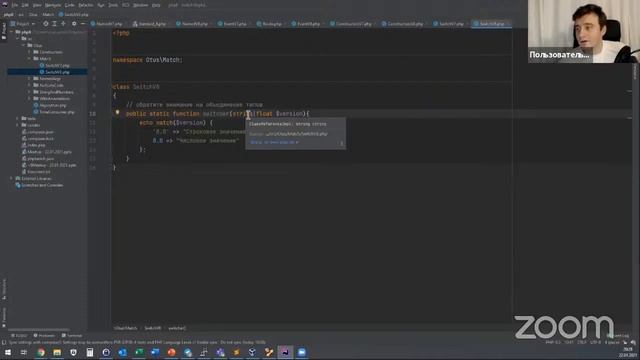Click the \Otus\Match breadcrumb below the editor

pyautogui.click(x=125, y=328)
